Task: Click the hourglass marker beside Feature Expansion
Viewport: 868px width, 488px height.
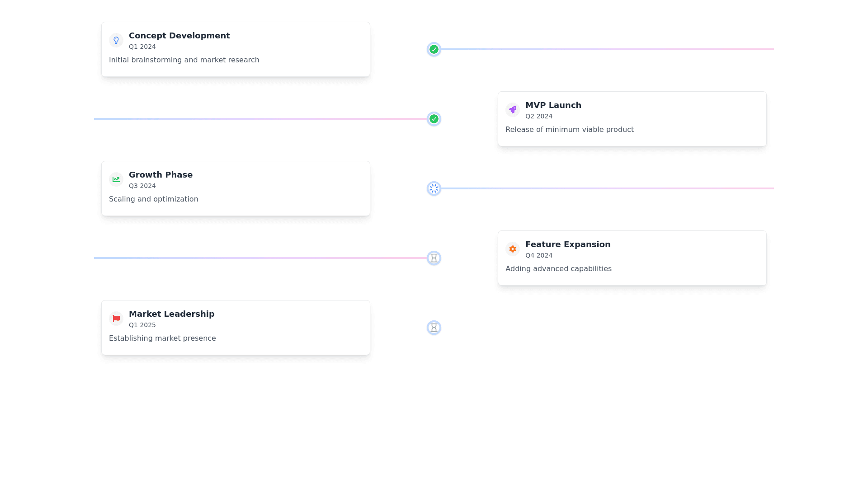Action: [x=434, y=258]
